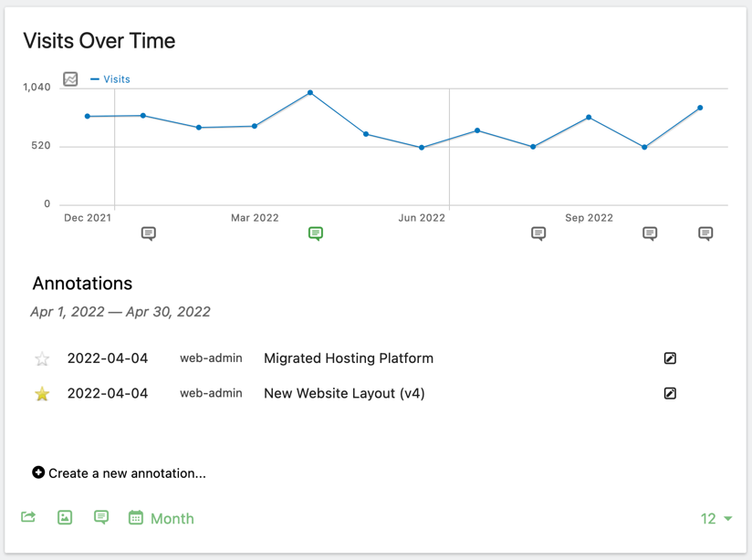Image resolution: width=752 pixels, height=560 pixels.
Task: Open the metrics picker icon beside Visits legend
Action: (70, 79)
